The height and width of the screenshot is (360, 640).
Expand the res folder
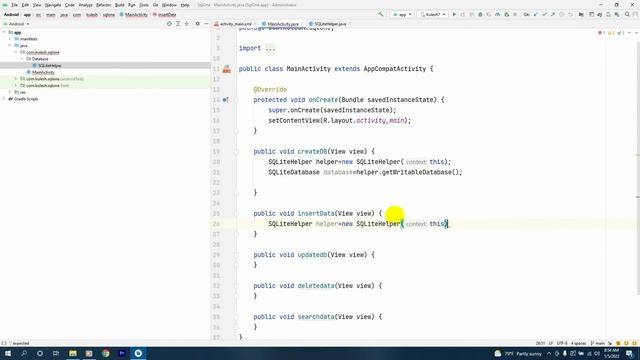(10, 92)
